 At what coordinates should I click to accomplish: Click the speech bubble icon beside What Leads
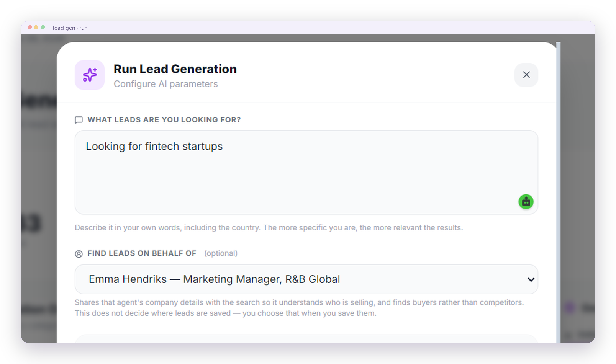click(79, 120)
